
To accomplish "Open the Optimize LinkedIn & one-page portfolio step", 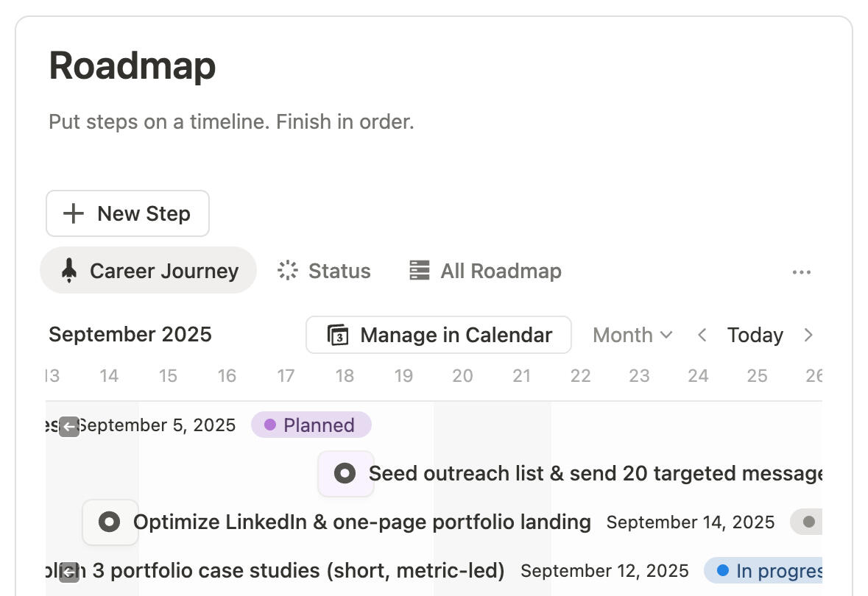I will tap(361, 522).
